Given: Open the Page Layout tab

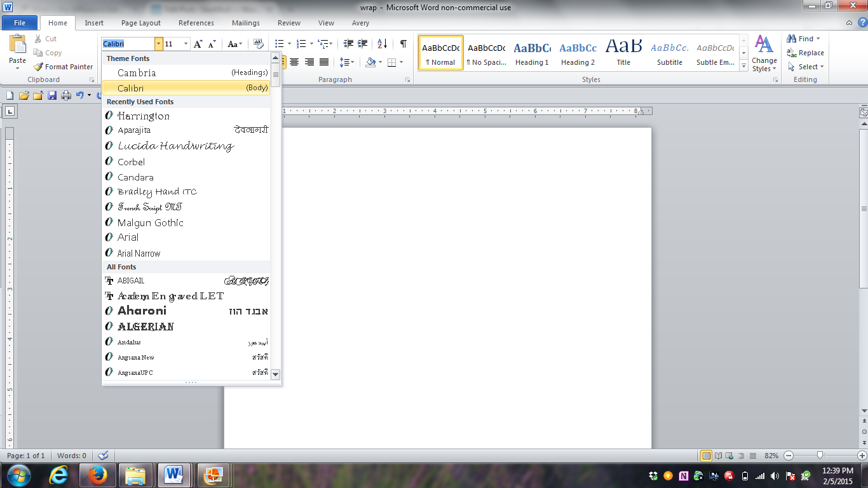Looking at the screenshot, I should click(x=140, y=23).
